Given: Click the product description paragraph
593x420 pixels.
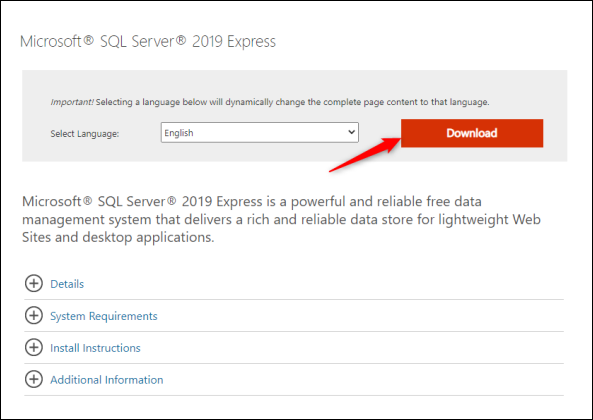Looking at the screenshot, I should (x=281, y=219).
